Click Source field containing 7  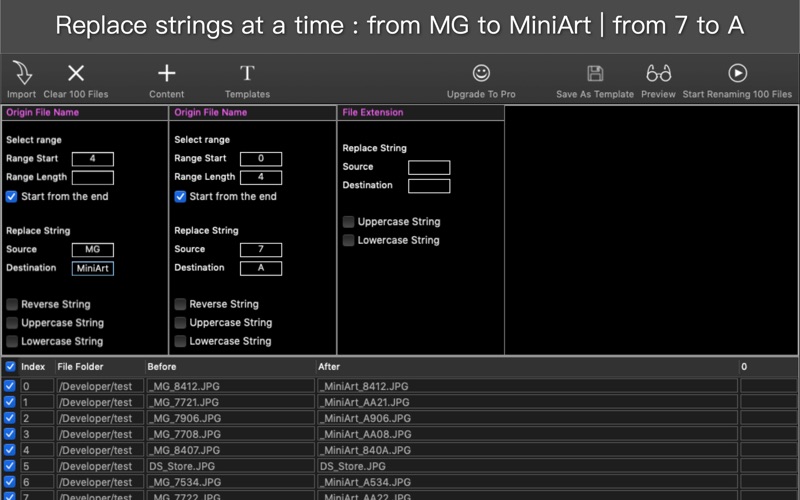261,249
